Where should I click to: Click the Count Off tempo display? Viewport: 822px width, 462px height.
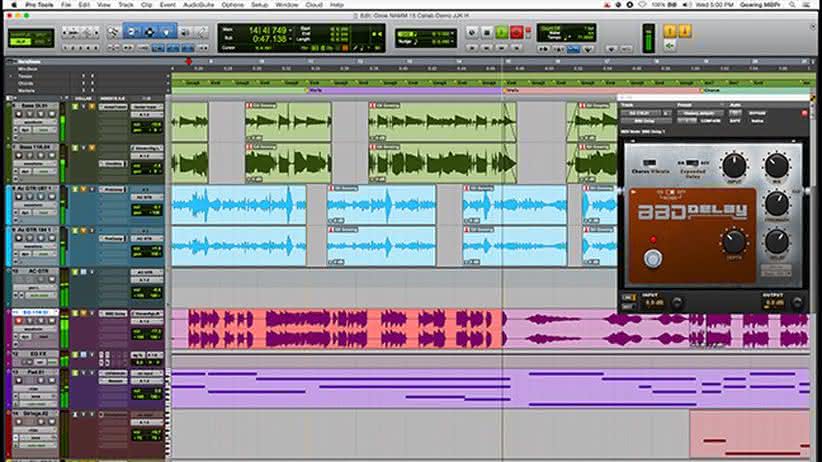(x=566, y=33)
